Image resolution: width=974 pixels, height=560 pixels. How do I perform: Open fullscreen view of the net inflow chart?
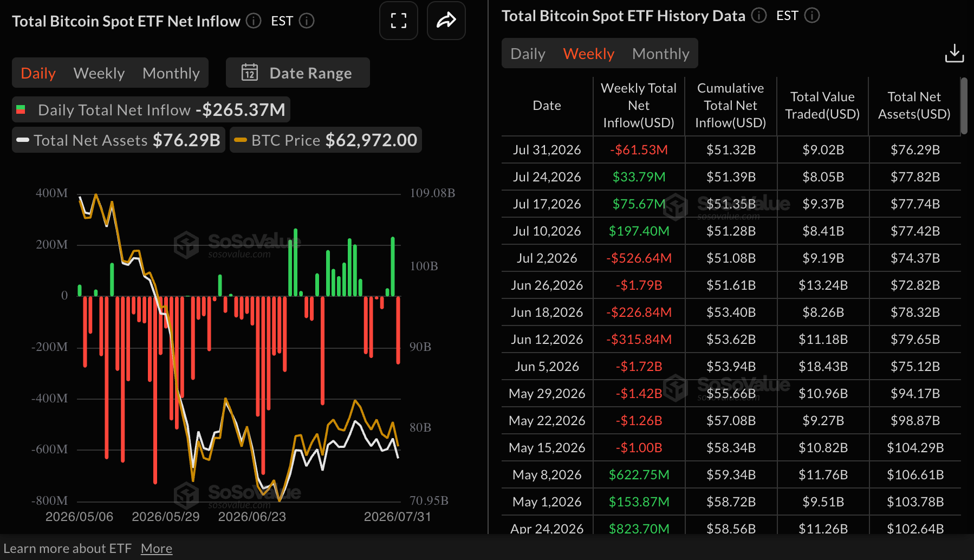[399, 21]
